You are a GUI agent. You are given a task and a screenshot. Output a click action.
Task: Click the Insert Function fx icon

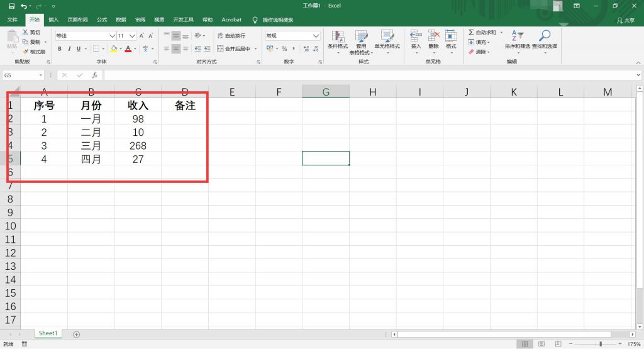coord(94,75)
